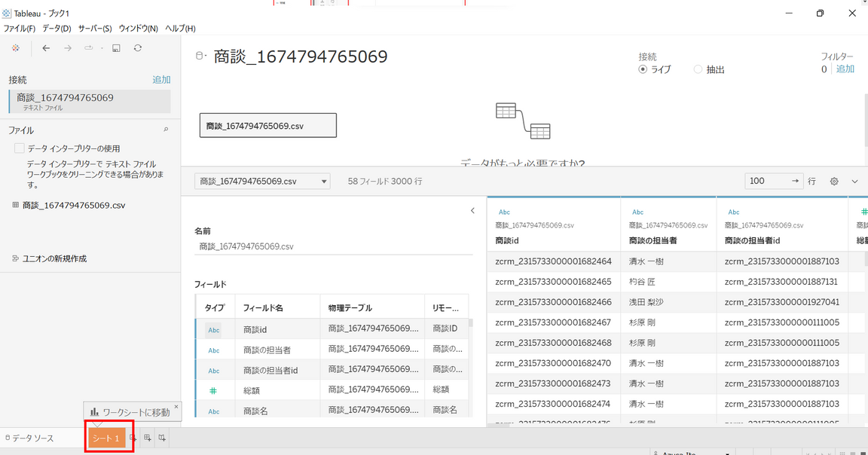Click the bar chart icon in ワークシートに移動 tooltip

coord(95,412)
